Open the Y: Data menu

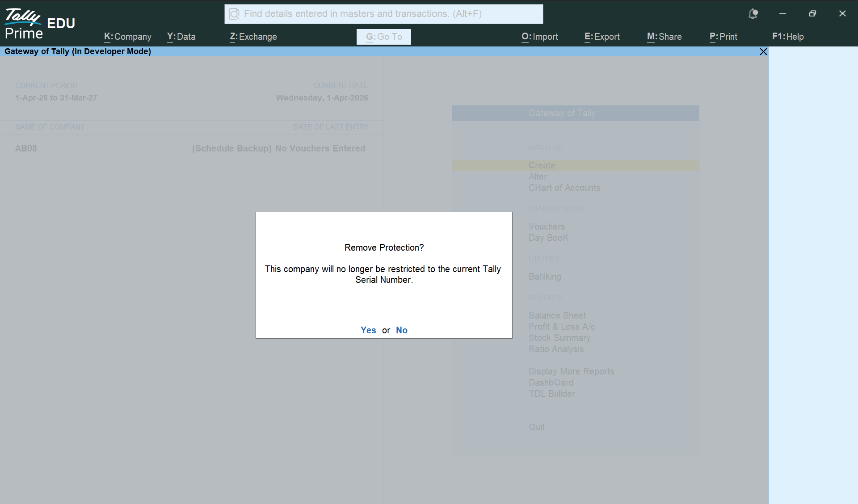pyautogui.click(x=181, y=37)
